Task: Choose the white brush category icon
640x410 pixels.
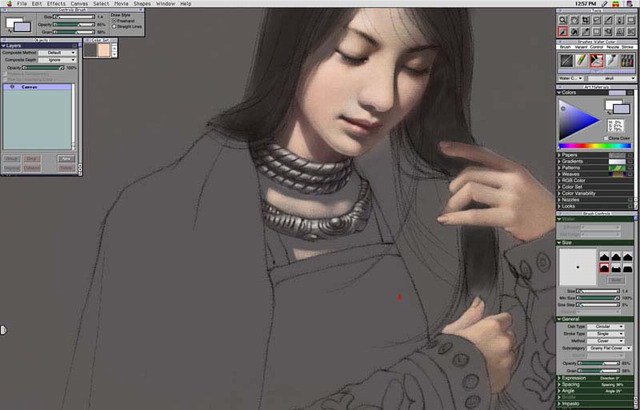Action: tap(611, 61)
